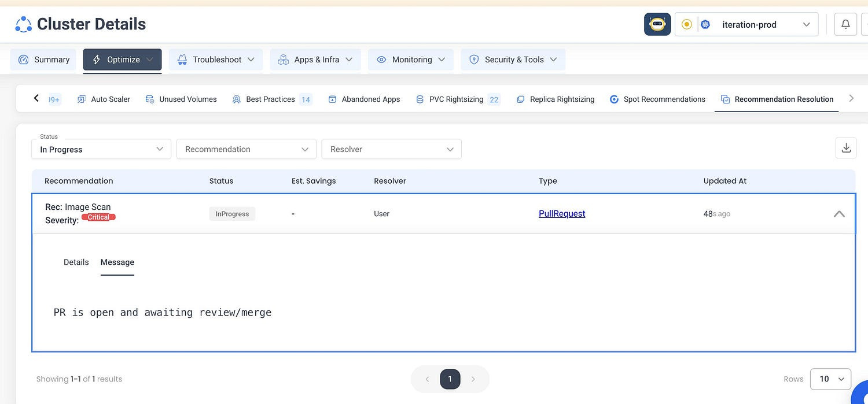The height and width of the screenshot is (404, 868).
Task: Show the Details tab of the row
Action: point(76,262)
